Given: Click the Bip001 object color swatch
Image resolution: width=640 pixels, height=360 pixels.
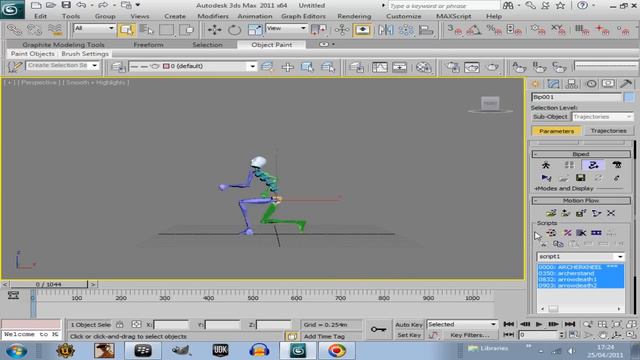Looking at the screenshot, I should (629, 97).
